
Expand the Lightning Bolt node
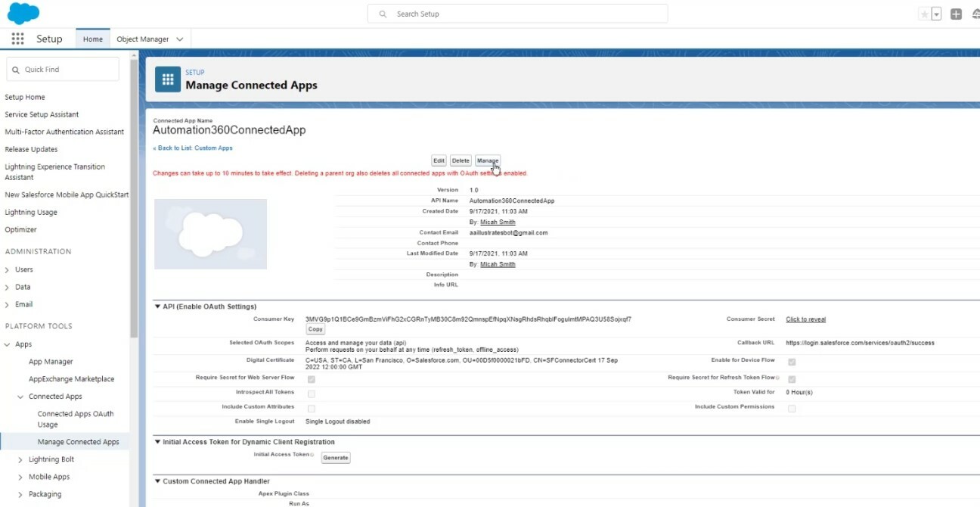pos(20,459)
